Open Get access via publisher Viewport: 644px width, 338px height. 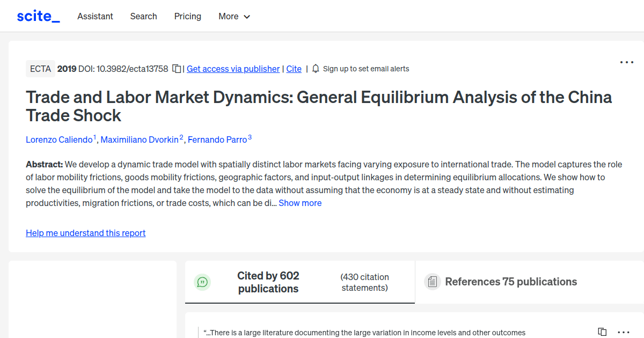tap(233, 69)
